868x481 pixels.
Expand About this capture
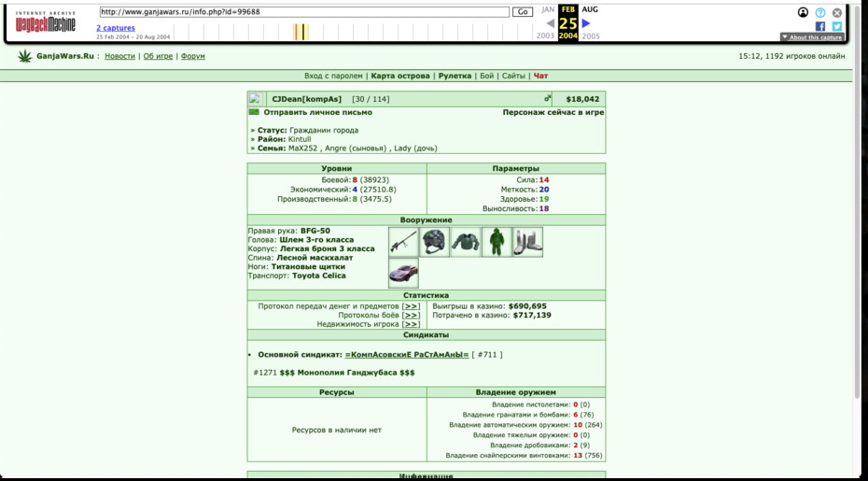click(812, 37)
